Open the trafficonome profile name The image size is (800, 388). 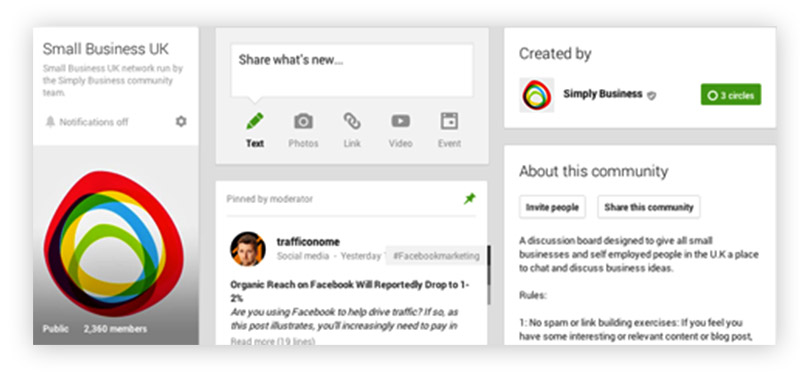[308, 241]
